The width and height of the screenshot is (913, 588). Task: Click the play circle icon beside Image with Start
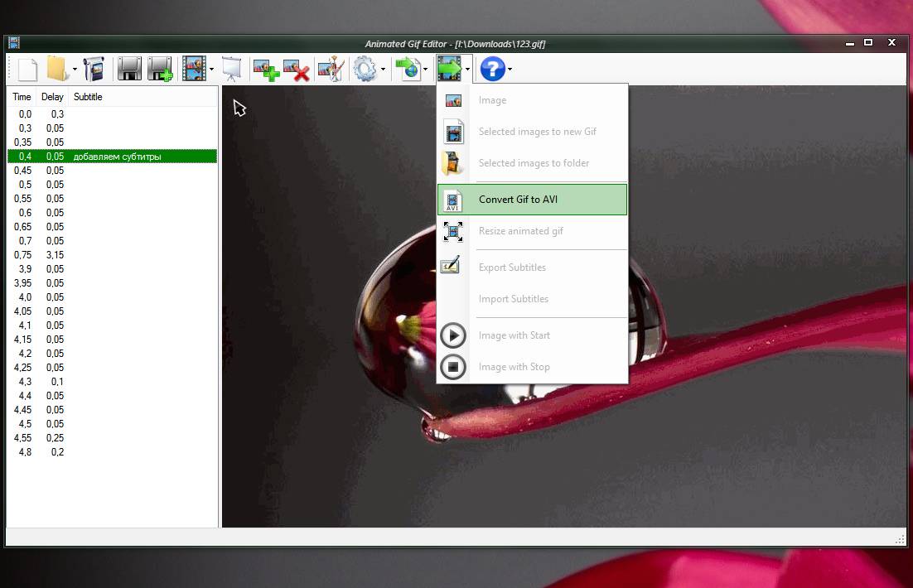453,335
